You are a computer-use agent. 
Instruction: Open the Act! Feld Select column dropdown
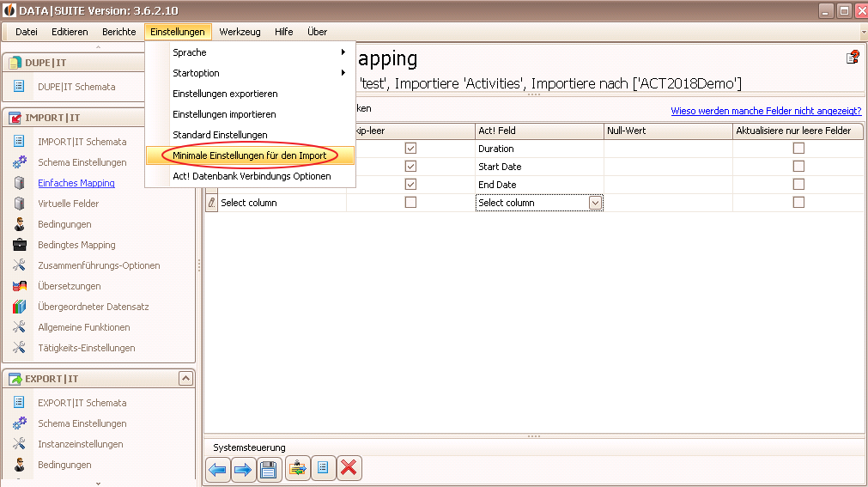595,203
